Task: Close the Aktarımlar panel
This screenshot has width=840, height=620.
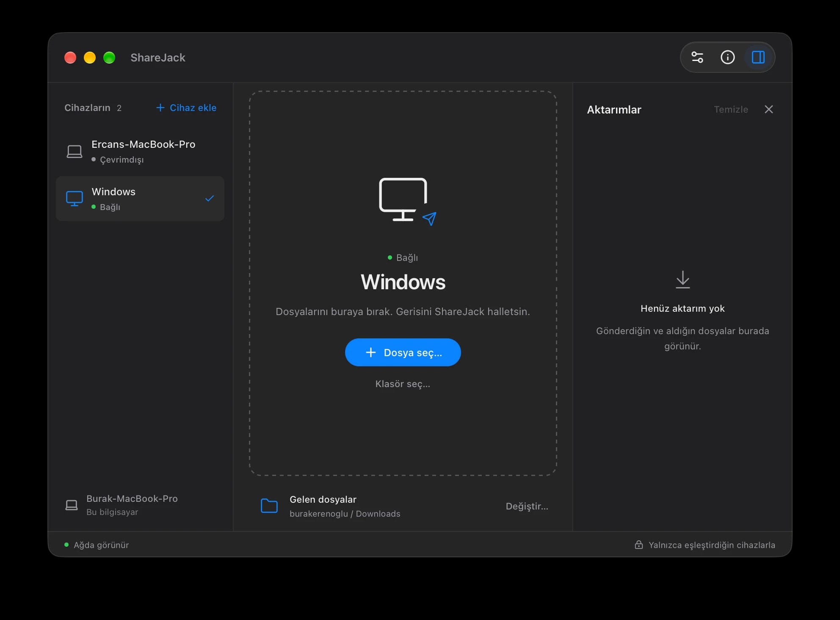Action: 769,109
